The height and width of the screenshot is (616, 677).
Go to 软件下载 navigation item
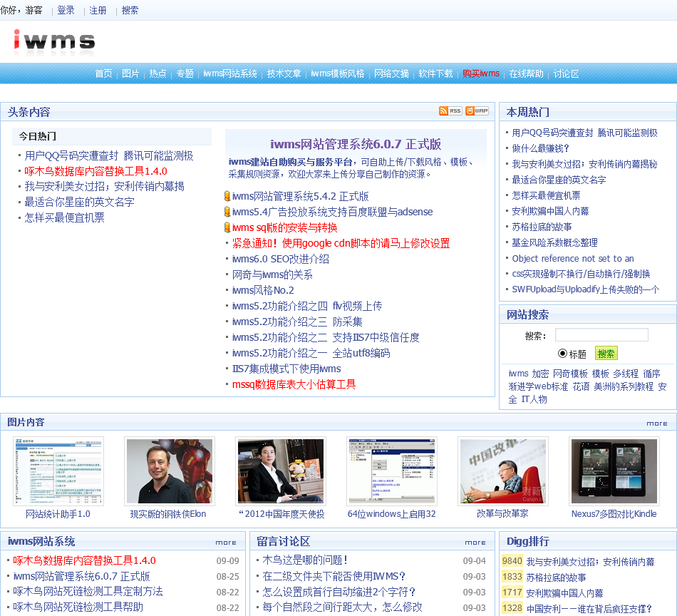435,74
